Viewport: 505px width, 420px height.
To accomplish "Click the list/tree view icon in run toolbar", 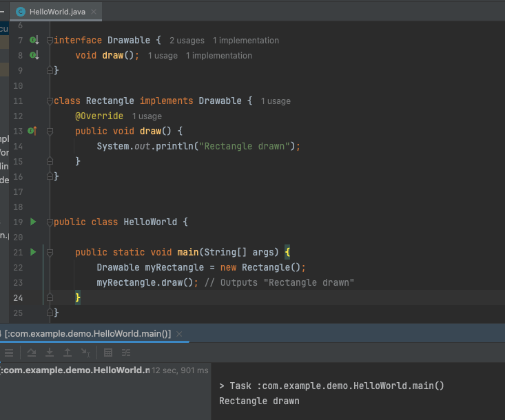I will 126,353.
